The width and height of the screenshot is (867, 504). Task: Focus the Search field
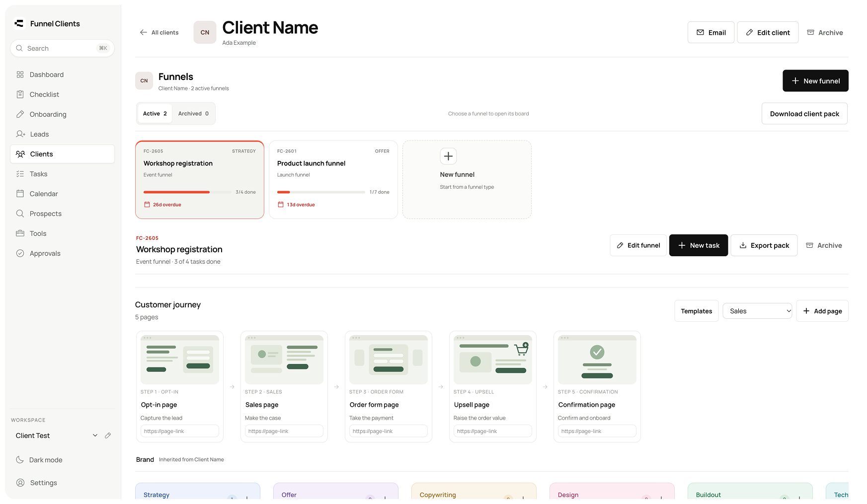tap(62, 48)
